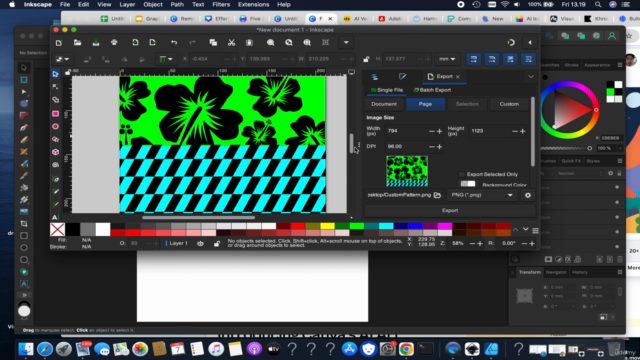Click the Fill and Stroke dialog tab icon

[x=402, y=77]
